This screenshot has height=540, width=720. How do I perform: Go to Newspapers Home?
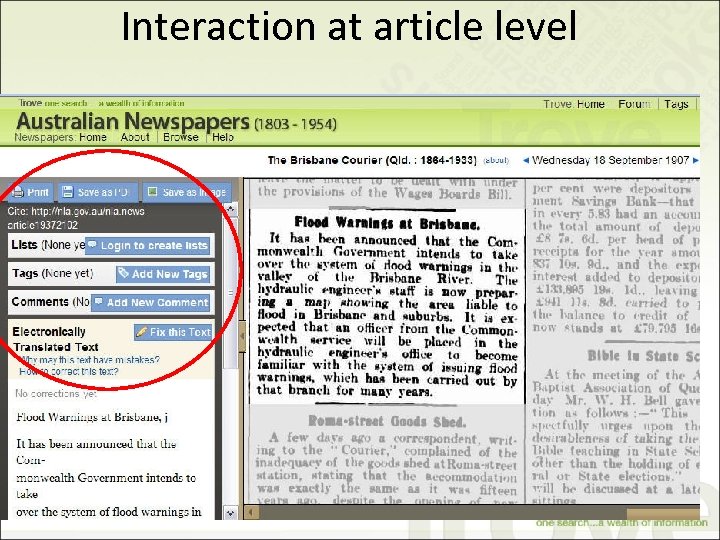click(x=93, y=137)
